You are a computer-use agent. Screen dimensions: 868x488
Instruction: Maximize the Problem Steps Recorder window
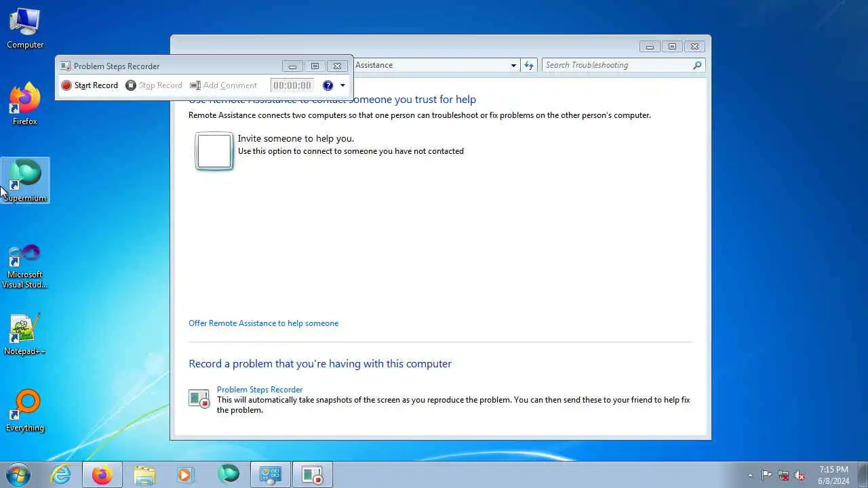point(315,66)
